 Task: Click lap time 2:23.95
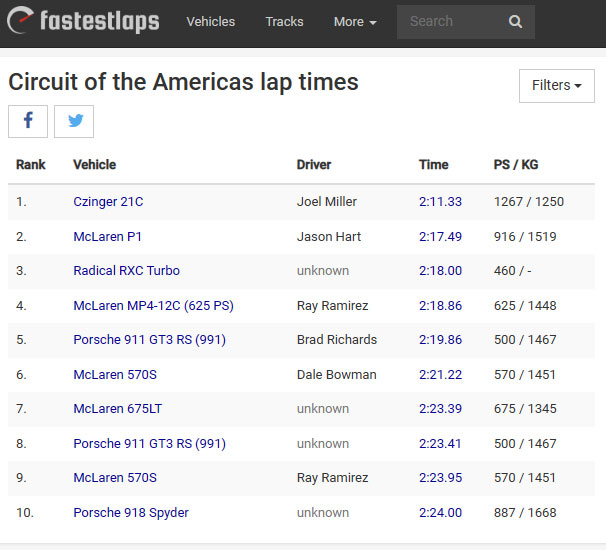440,478
